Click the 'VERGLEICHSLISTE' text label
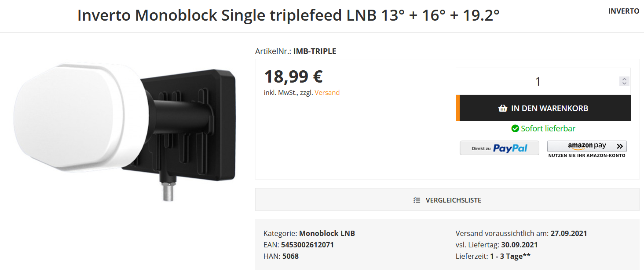The width and height of the screenshot is (644, 279). (453, 200)
